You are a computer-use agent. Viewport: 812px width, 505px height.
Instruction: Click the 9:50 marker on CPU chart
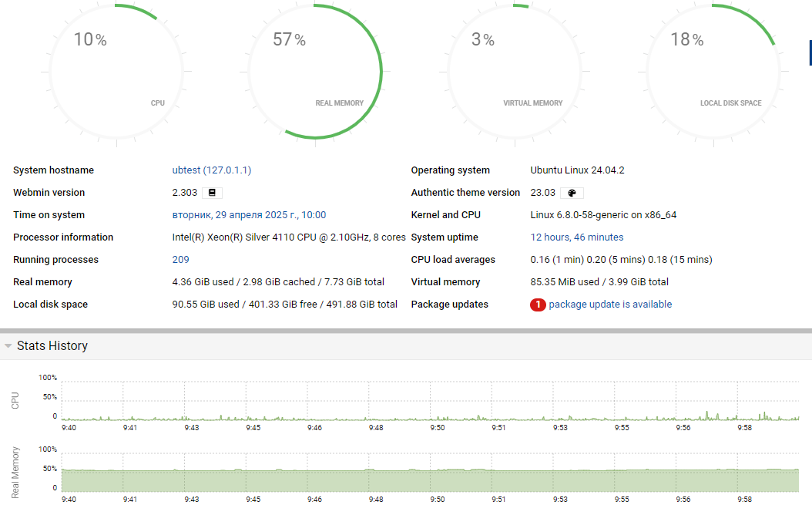tap(437, 427)
